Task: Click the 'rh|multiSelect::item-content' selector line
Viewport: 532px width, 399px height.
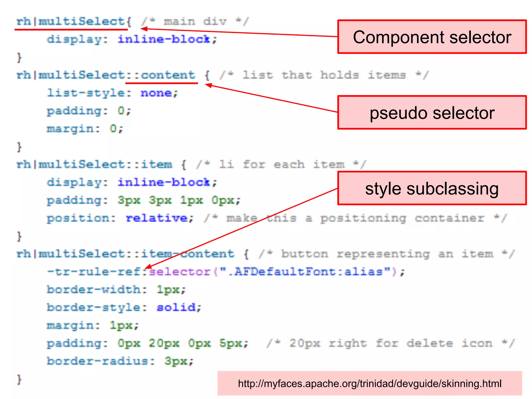Action: 125,254
